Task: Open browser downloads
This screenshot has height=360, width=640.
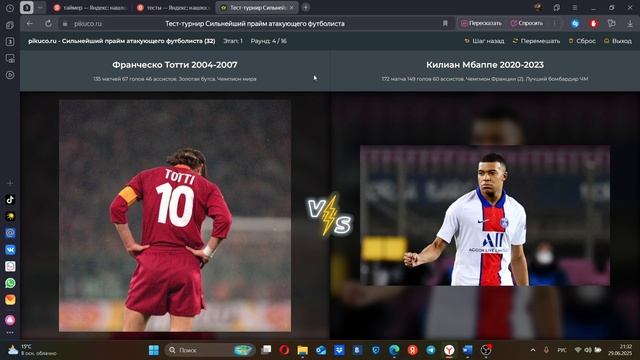Action: (x=630, y=24)
